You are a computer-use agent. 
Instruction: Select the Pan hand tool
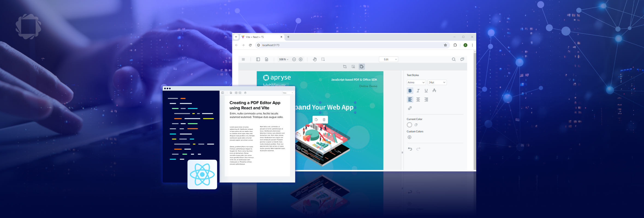click(315, 59)
